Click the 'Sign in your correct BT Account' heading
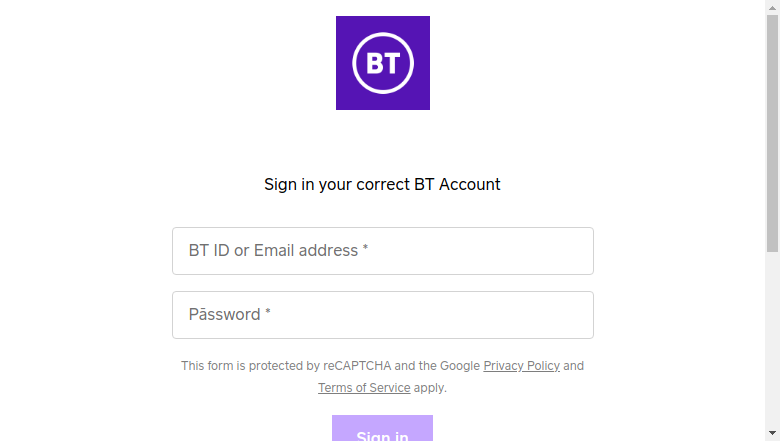 click(382, 184)
